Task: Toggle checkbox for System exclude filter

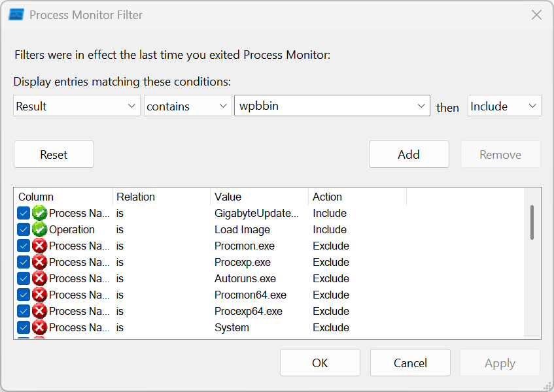Action: [24, 327]
